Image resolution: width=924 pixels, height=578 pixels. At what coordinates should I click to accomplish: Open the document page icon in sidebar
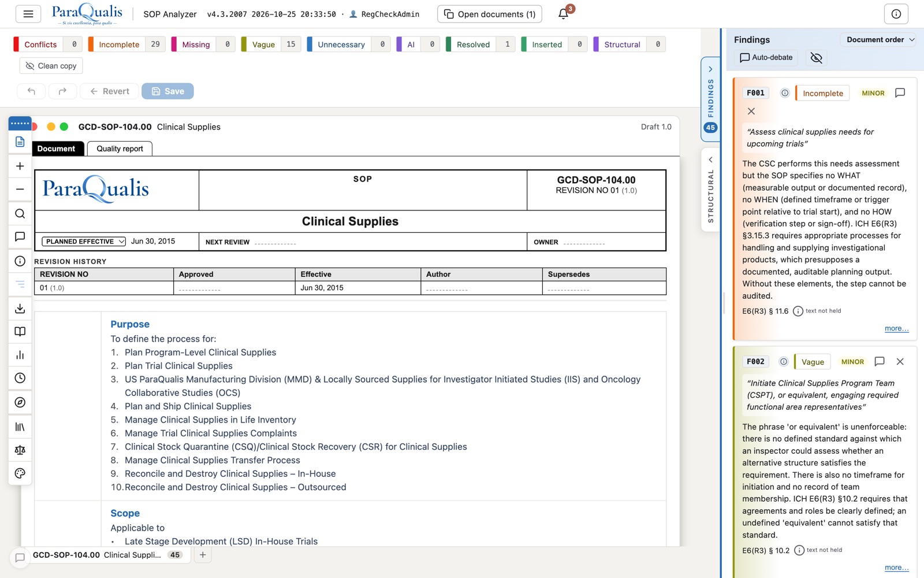(x=20, y=142)
